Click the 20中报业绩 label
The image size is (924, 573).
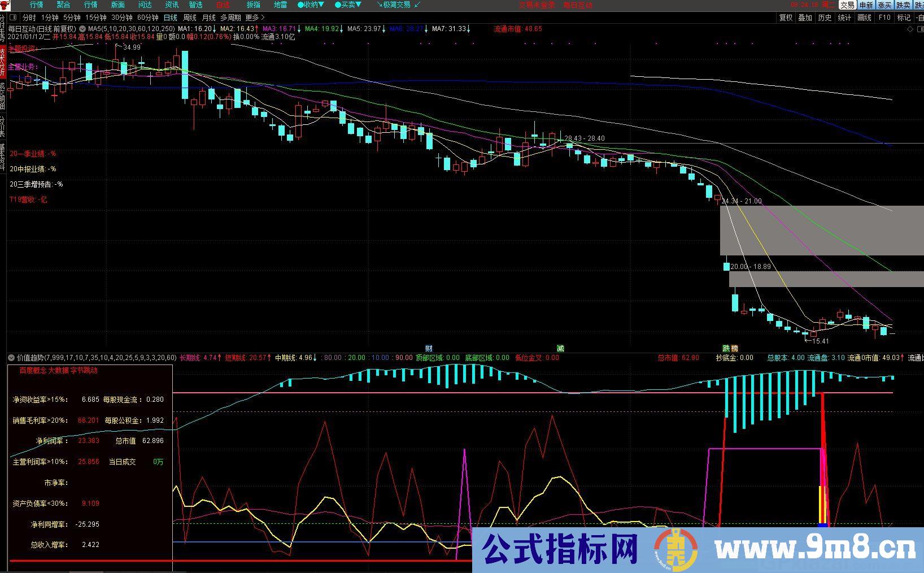pos(33,169)
